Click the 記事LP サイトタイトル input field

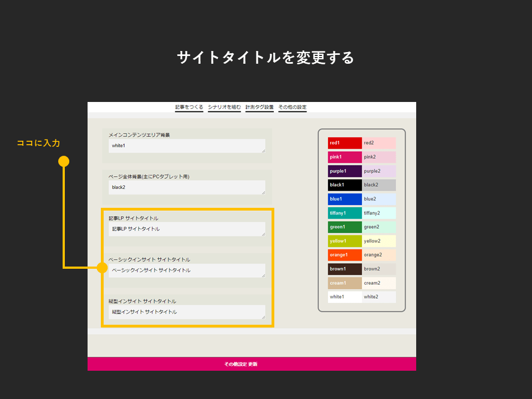(187, 229)
